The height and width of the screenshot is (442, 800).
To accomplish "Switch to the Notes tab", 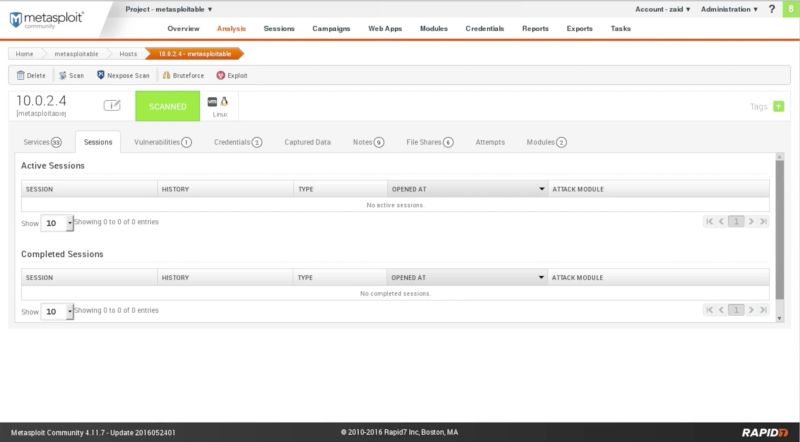I will (x=368, y=142).
